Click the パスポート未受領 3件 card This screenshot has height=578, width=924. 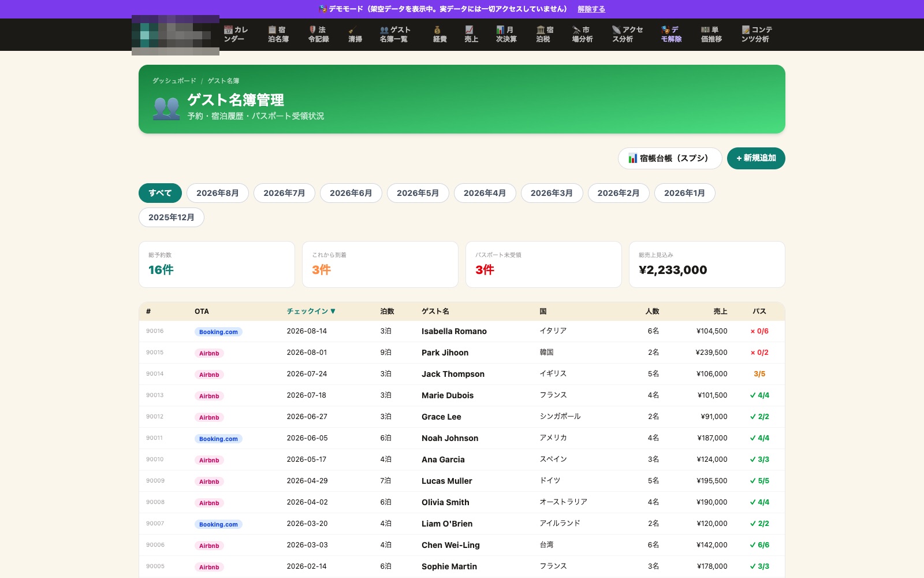pos(543,264)
